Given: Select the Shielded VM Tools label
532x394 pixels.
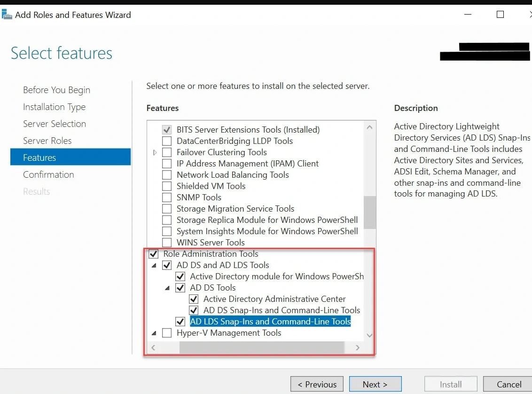Looking at the screenshot, I should coord(211,186).
